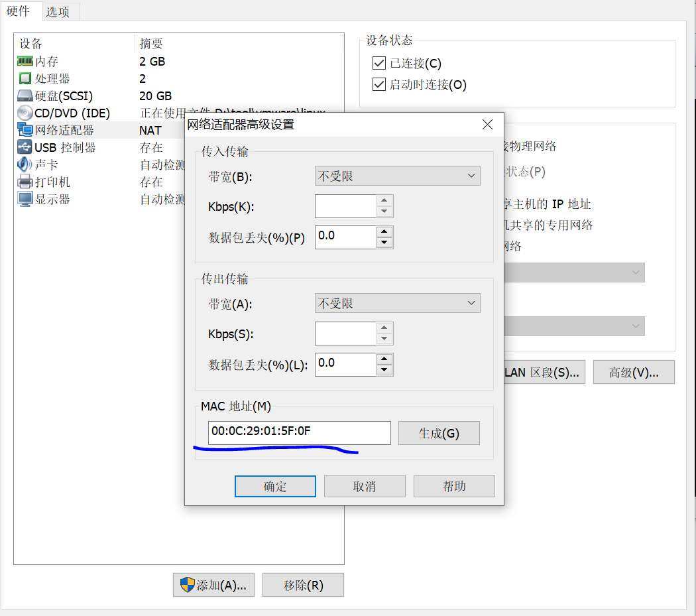The width and height of the screenshot is (696, 616).
Task: Select 处理器 summary value 2
Action: 143,79
